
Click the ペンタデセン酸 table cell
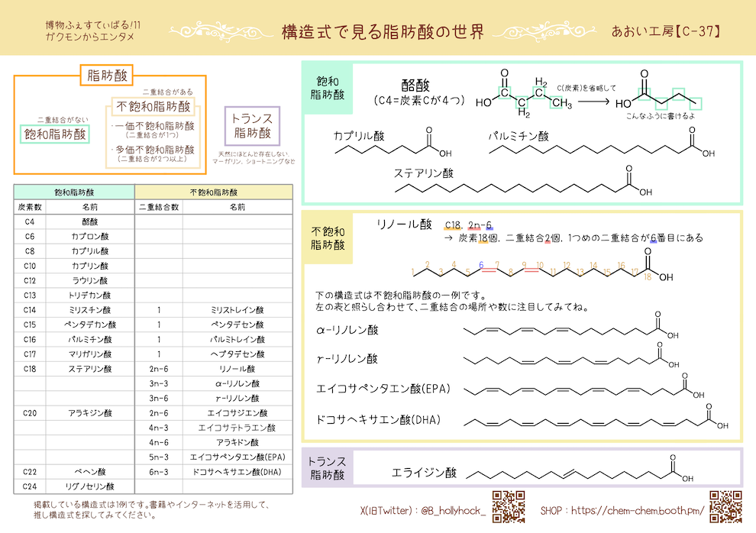(x=237, y=325)
